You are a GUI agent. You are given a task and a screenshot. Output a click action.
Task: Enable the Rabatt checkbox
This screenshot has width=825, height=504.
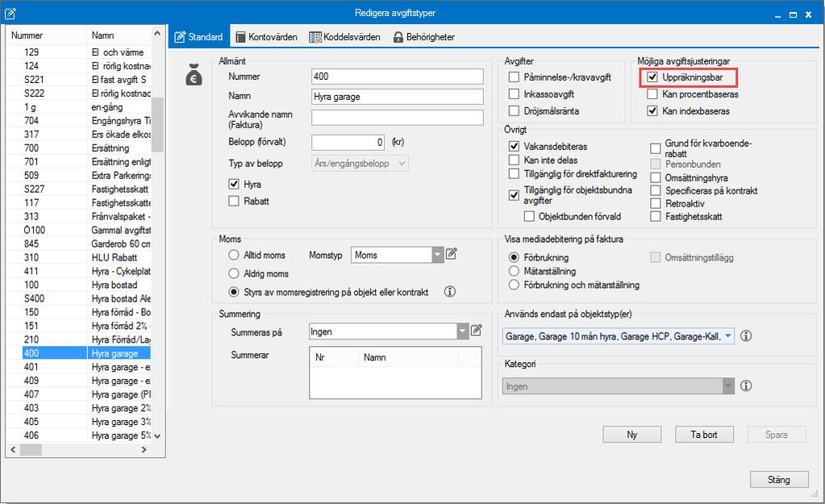234,201
